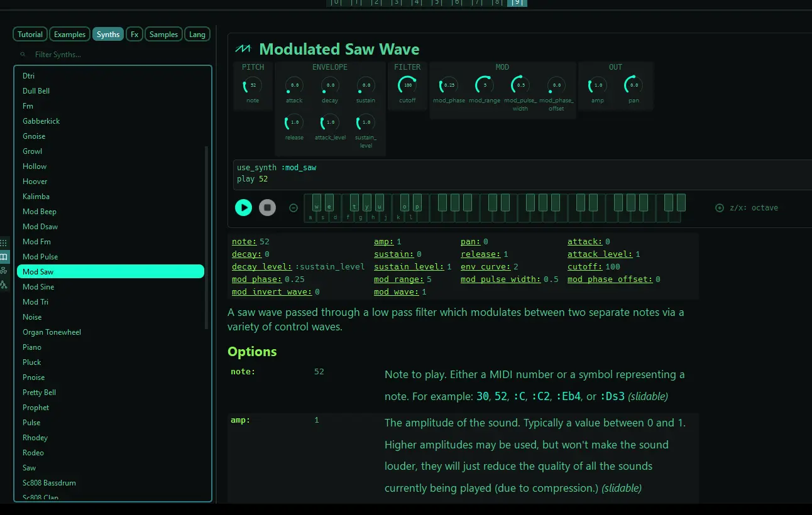Open the Samples tab

164,35
